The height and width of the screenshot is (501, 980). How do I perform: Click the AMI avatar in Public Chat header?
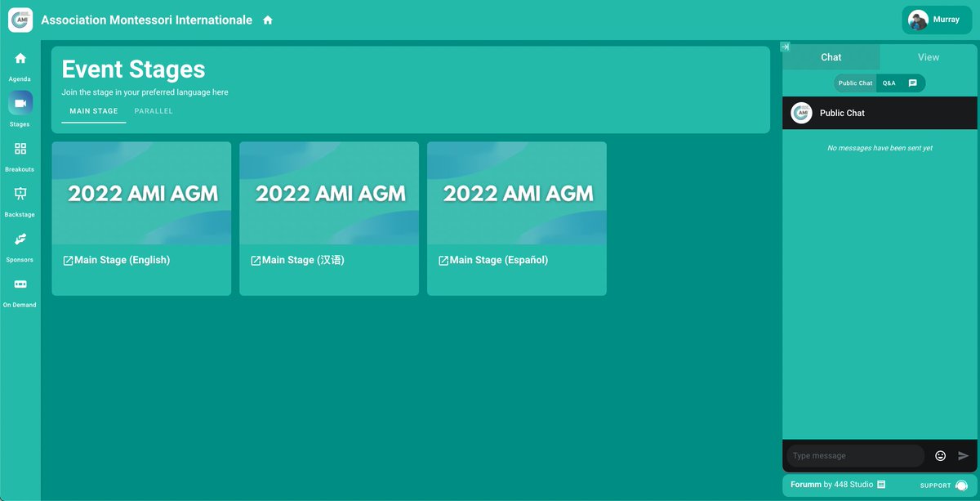pyautogui.click(x=802, y=113)
